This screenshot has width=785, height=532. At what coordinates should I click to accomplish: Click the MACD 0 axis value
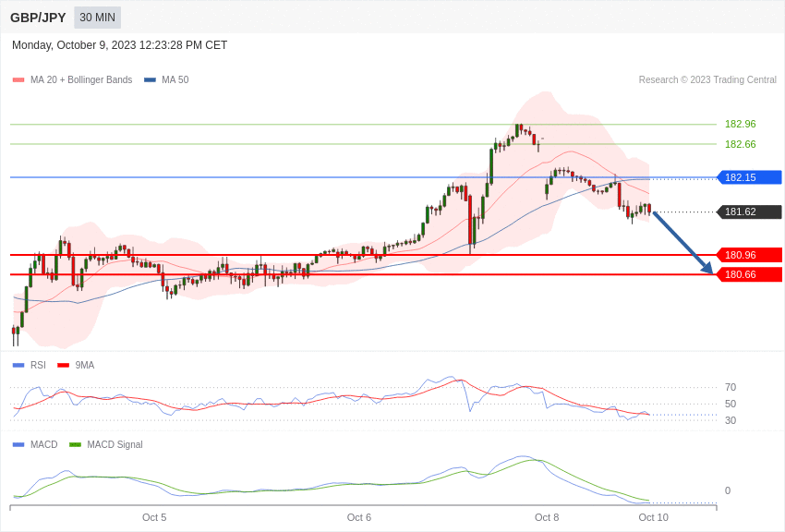coord(728,490)
